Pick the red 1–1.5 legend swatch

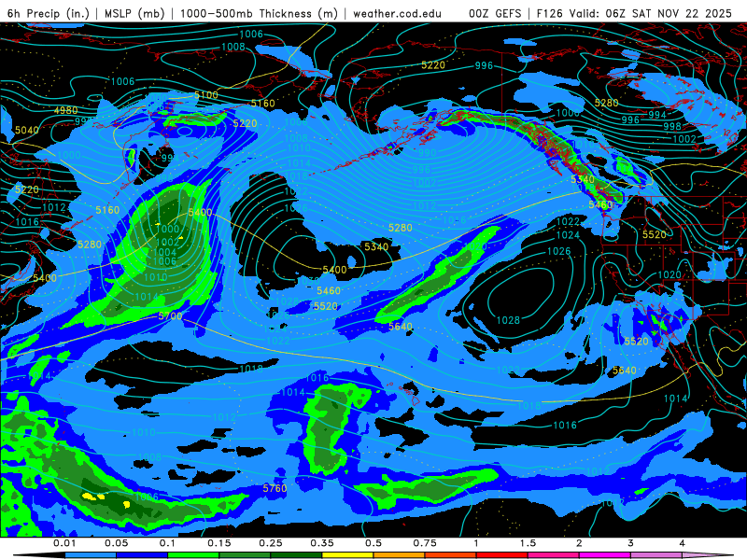pyautogui.click(x=502, y=555)
